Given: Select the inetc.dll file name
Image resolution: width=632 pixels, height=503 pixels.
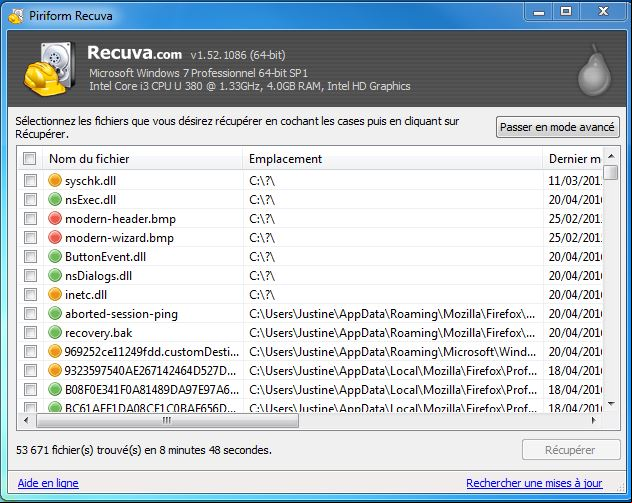Looking at the screenshot, I should [x=86, y=295].
